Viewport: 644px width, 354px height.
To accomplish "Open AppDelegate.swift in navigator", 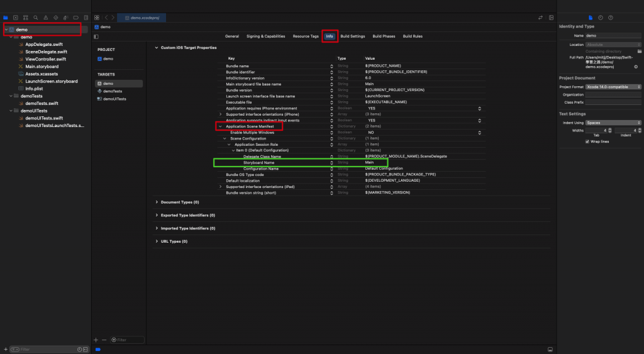I will point(44,45).
